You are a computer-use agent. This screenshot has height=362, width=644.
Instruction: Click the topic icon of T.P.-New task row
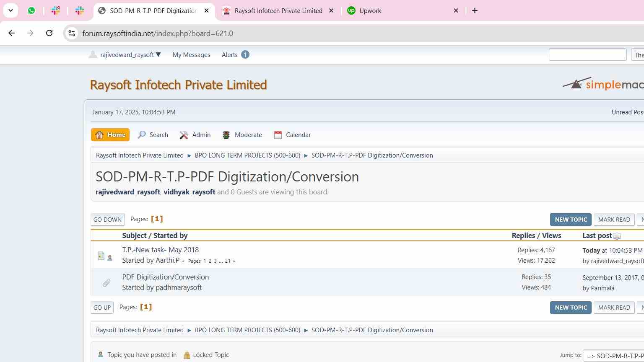(101, 256)
